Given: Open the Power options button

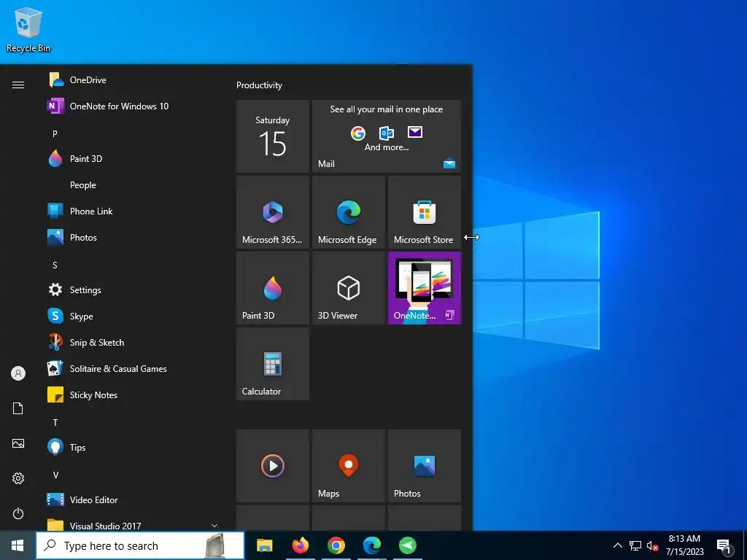Looking at the screenshot, I should click(x=18, y=513).
